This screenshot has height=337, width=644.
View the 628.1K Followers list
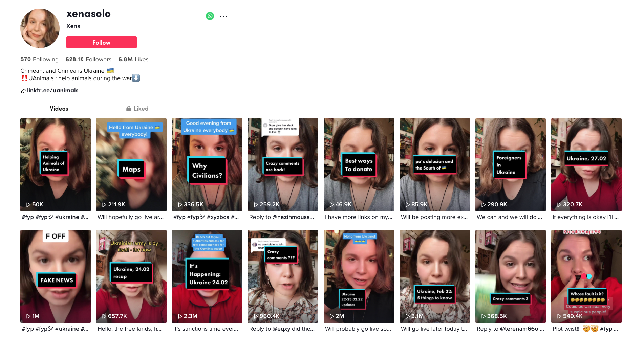point(88,59)
